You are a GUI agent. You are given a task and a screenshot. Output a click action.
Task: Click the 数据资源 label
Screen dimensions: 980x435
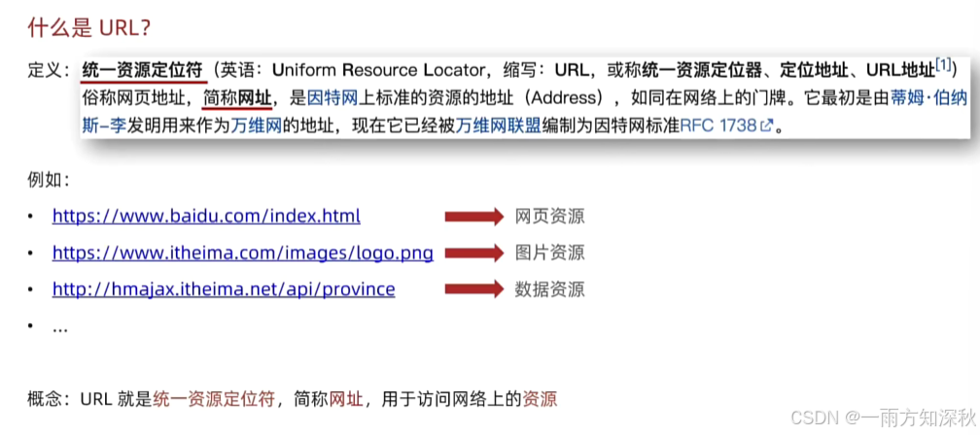(550, 289)
